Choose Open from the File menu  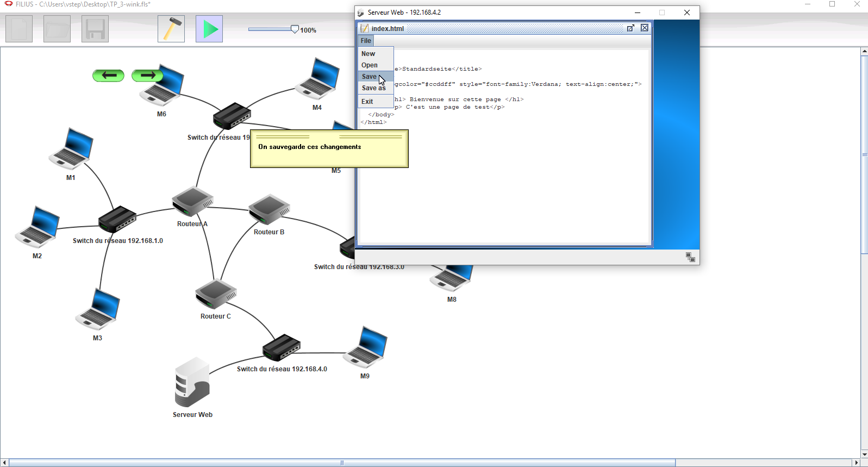tap(375, 65)
